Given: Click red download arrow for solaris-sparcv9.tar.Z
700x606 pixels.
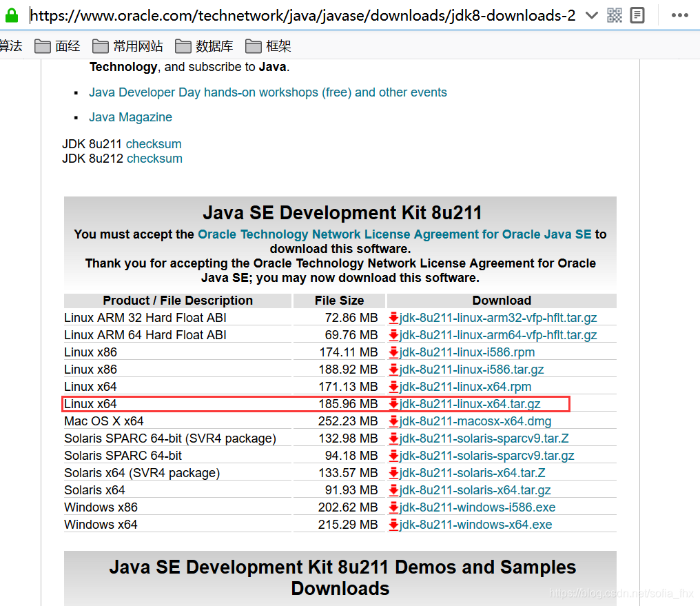Looking at the screenshot, I should (x=393, y=438).
